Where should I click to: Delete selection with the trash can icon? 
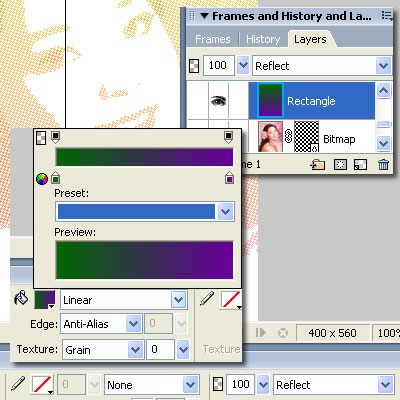coord(383,164)
